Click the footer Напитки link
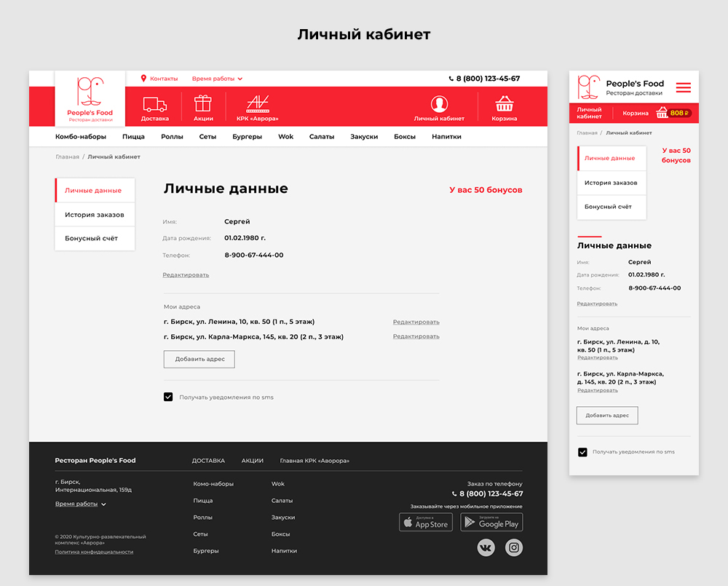Viewport: 728px width, 586px height. [284, 551]
